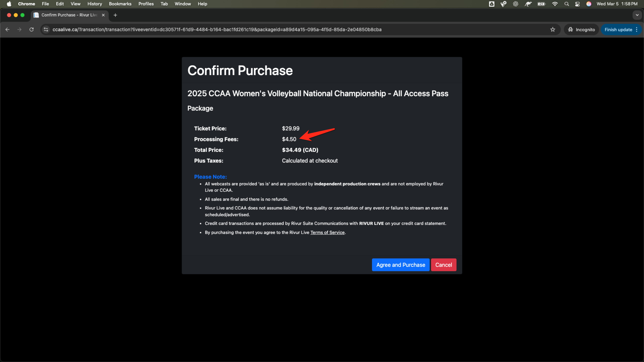Viewport: 644px width, 362px height.
Task: Click the battery status icon
Action: point(542,4)
